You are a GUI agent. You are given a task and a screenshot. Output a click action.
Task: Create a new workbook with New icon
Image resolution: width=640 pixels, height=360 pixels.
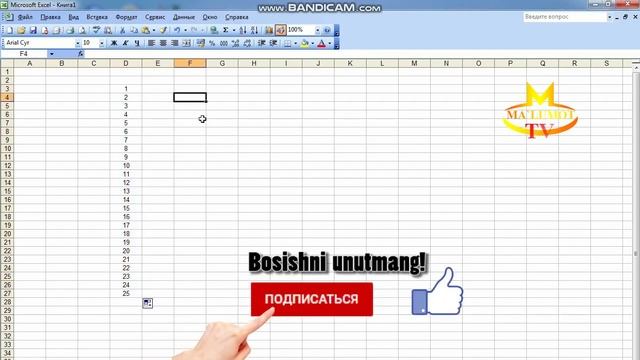pyautogui.click(x=9, y=30)
